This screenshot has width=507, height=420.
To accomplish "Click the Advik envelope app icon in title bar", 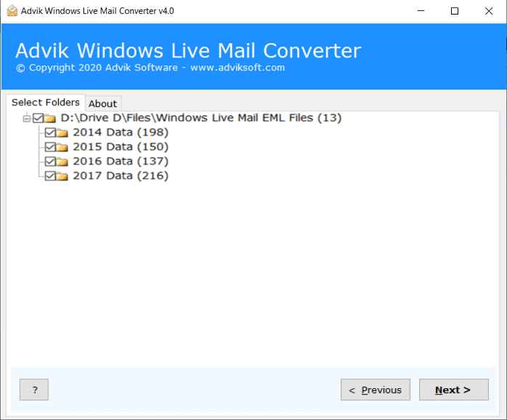I will pyautogui.click(x=12, y=11).
